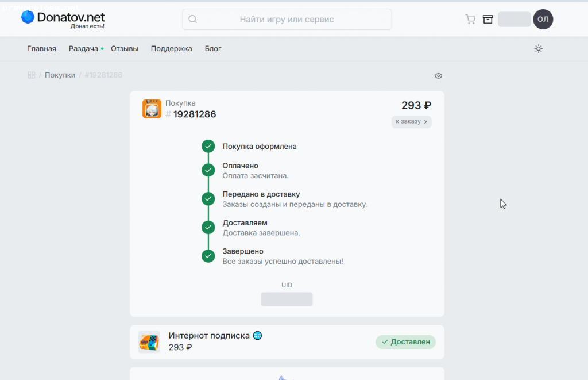Click the globe icon near Интернет подписка

257,335
